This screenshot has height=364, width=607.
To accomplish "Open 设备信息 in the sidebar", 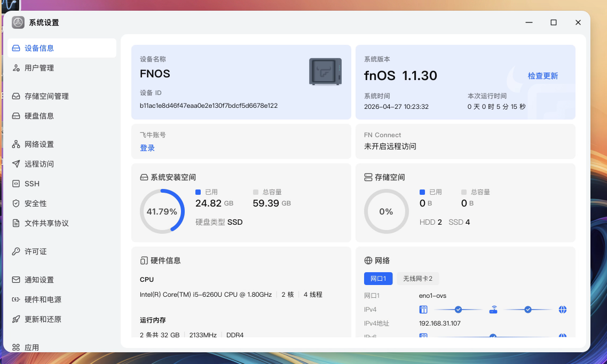I will tap(61, 48).
